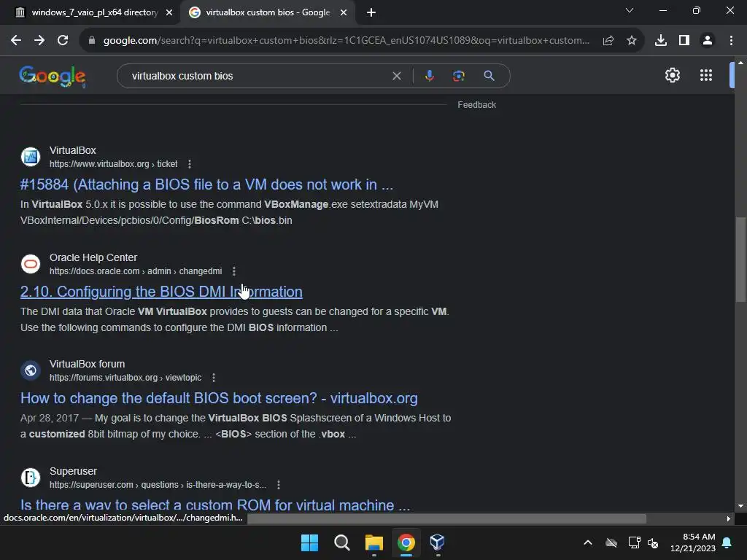Click the https://docs.oracle.com › admin › changedmi URL text
The height and width of the screenshot is (560, 747).
[x=136, y=271]
